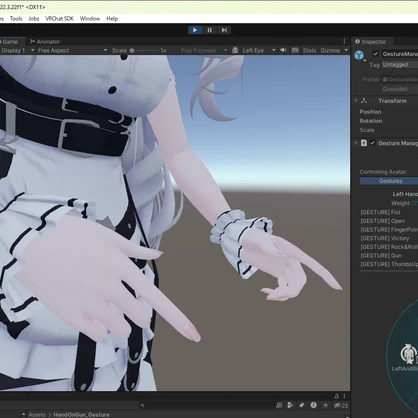Click the search by import log type icon
Viewport: 418px width, 418px height.
279,405
